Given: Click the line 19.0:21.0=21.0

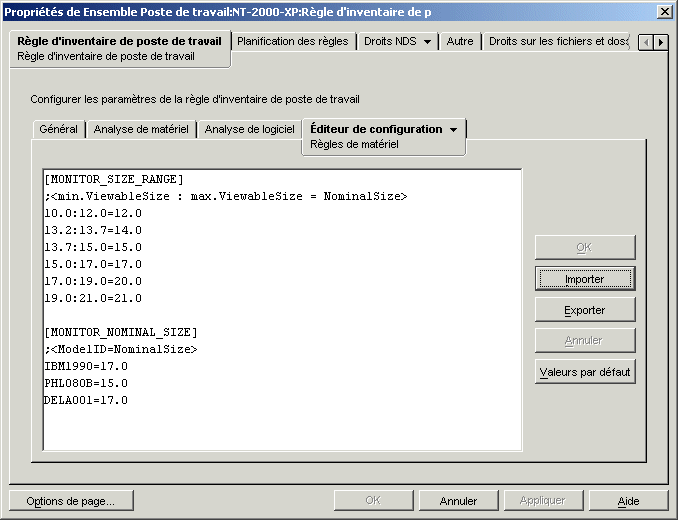Looking at the screenshot, I should [93, 298].
